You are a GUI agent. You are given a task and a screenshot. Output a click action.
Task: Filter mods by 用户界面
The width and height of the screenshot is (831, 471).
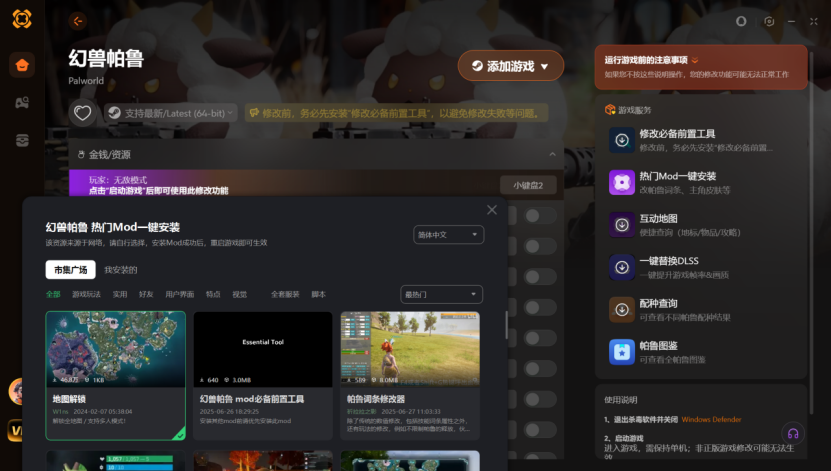pyautogui.click(x=180, y=294)
